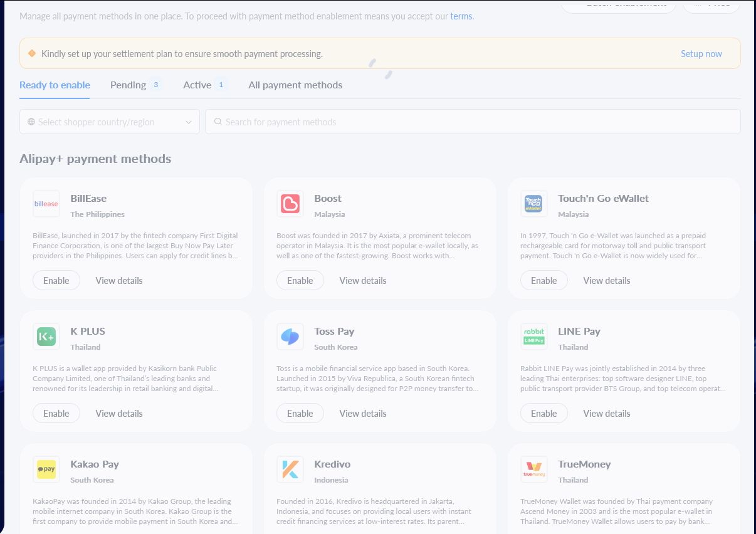Click the Kakao Pay yellow logo
This screenshot has height=534, width=756.
point(46,469)
